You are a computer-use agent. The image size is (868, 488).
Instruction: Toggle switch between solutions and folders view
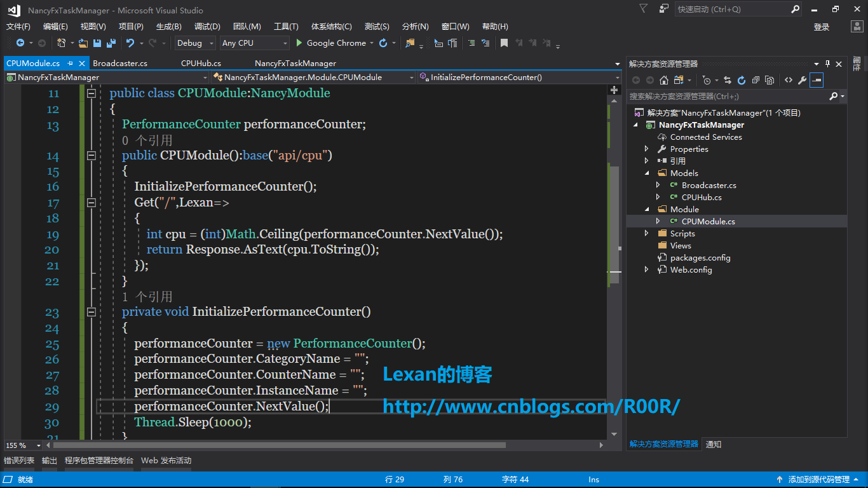(679, 80)
